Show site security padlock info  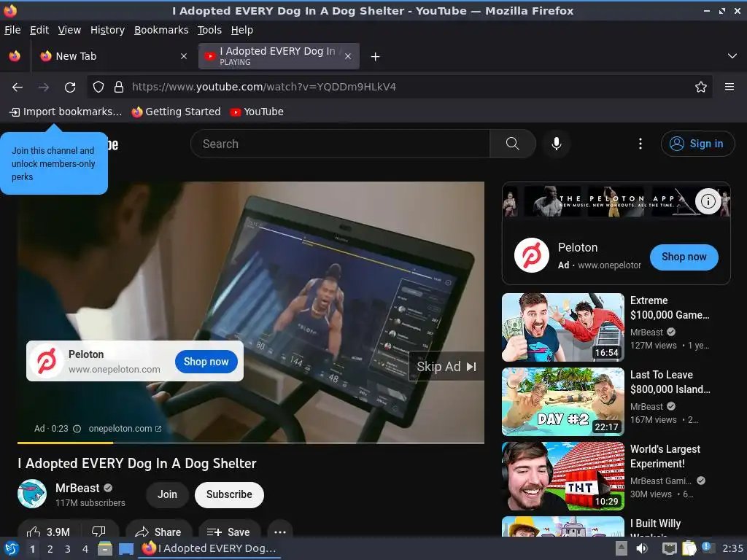tap(119, 87)
